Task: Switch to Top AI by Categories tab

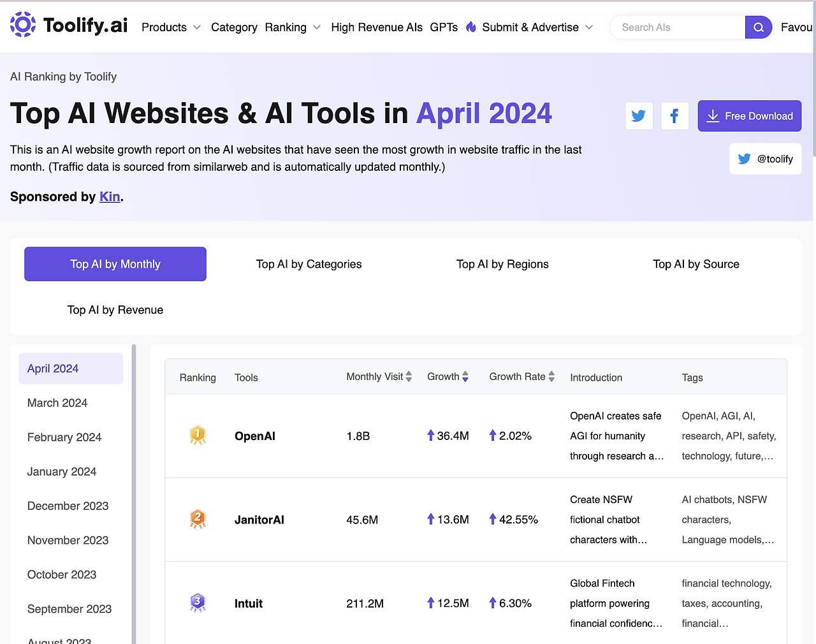Action: click(309, 264)
